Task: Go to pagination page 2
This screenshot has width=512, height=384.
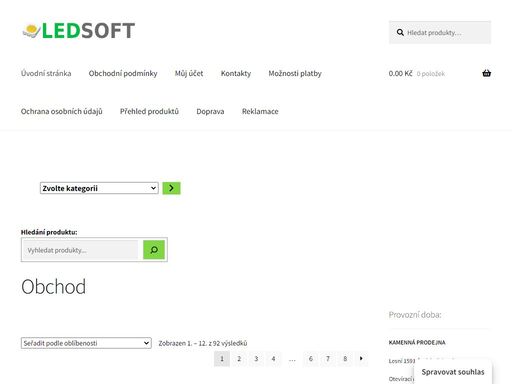Action: pyautogui.click(x=239, y=359)
